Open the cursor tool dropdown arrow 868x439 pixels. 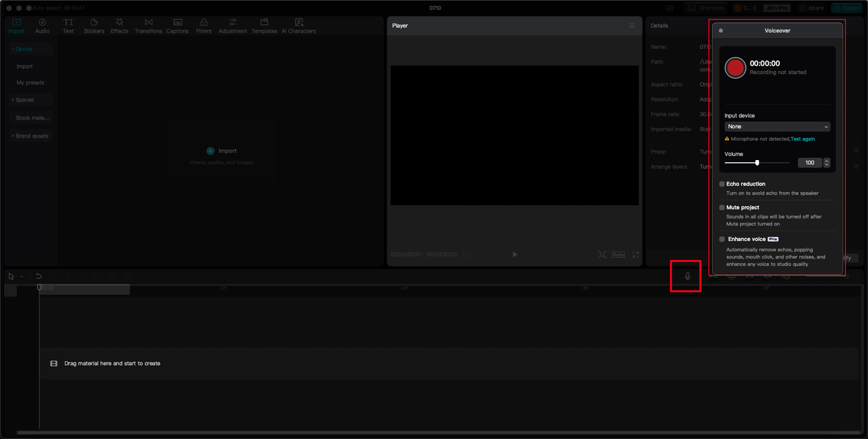[x=22, y=277]
